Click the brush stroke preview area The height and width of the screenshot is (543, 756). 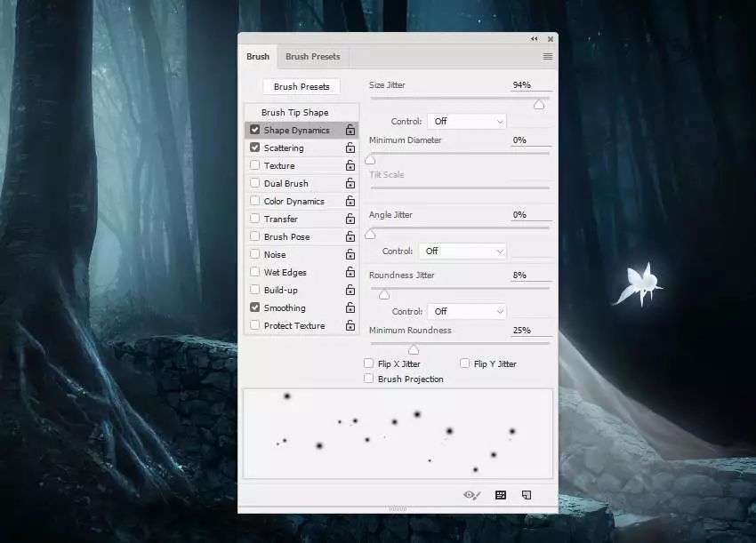398,433
